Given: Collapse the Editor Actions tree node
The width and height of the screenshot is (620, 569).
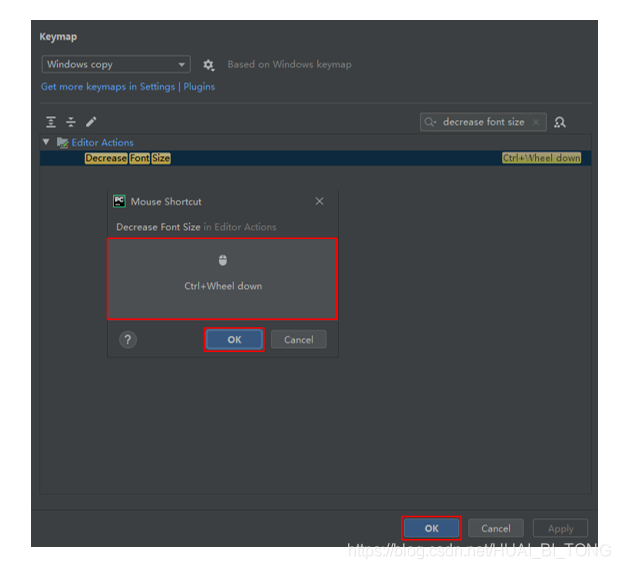Looking at the screenshot, I should [x=46, y=142].
